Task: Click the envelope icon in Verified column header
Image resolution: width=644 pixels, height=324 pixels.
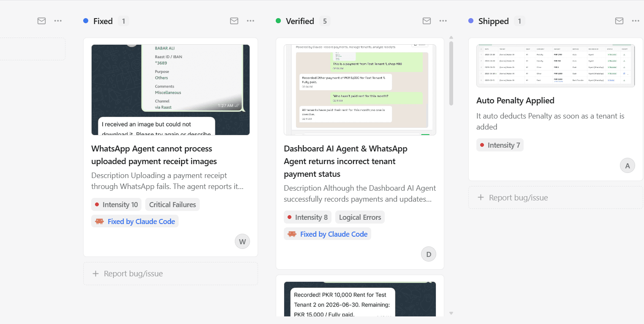Action: point(427,21)
